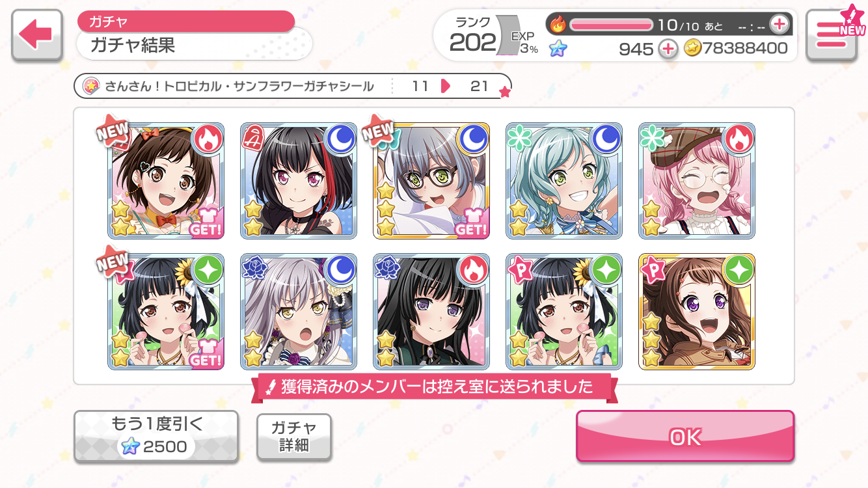Screen dimensions: 868x488
Task: Tap the plus icon beside the stamina gauge
Action: tap(778, 25)
